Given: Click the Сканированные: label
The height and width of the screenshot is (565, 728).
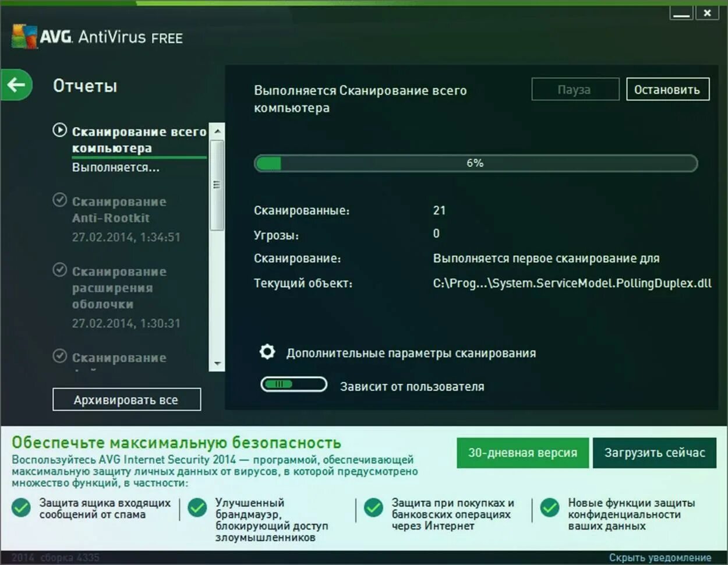Looking at the screenshot, I should [x=302, y=210].
